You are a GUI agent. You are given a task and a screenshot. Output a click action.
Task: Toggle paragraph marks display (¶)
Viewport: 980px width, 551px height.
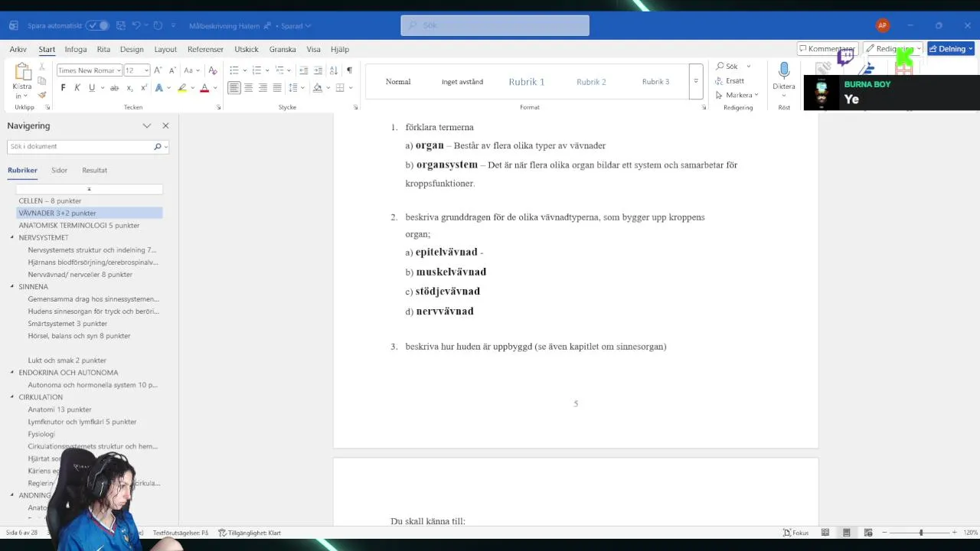[x=349, y=70]
